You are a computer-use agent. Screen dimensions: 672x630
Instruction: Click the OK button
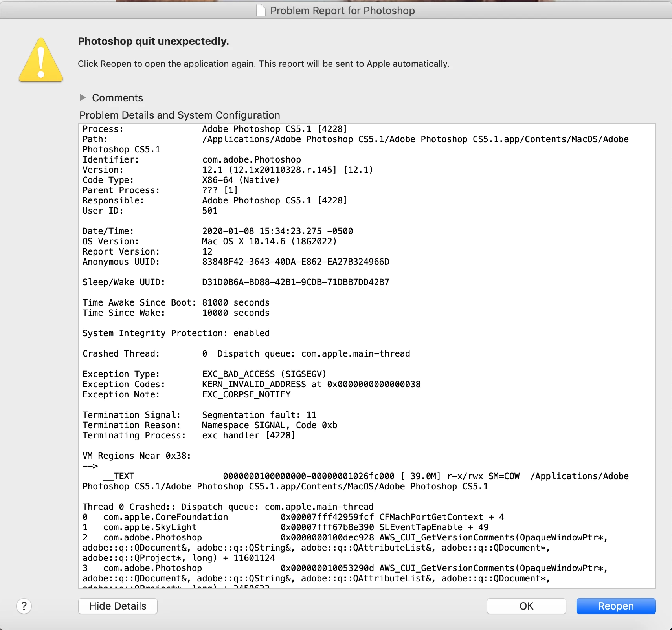coord(526,606)
